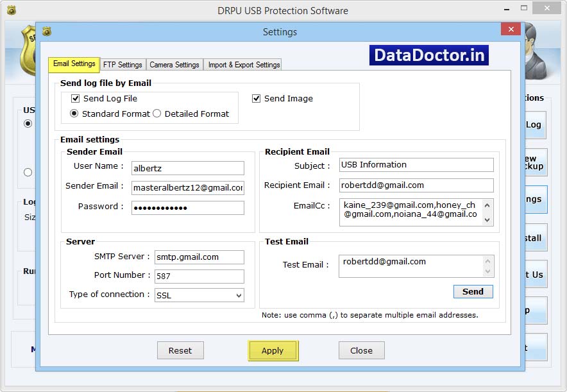
Task: Select the Standard Format option
Action: tap(76, 114)
